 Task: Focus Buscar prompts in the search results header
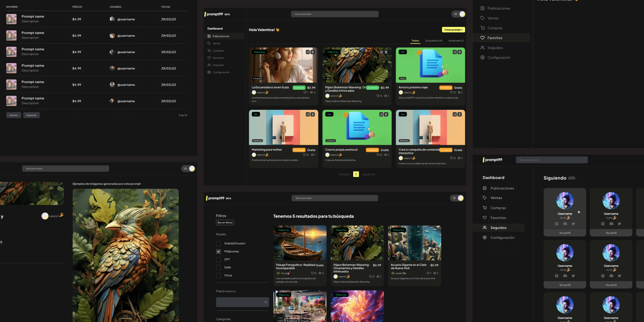point(335,198)
